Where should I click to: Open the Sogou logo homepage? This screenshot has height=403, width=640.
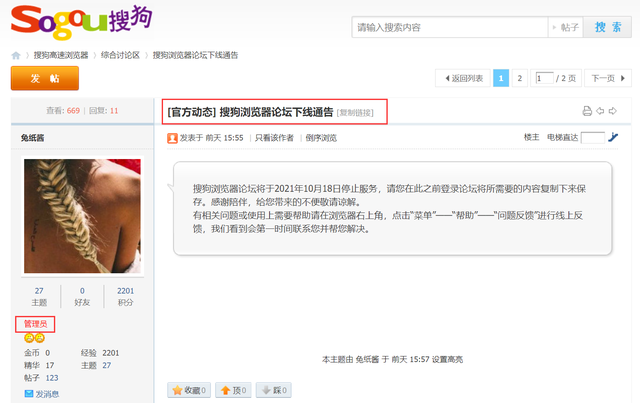click(81, 22)
